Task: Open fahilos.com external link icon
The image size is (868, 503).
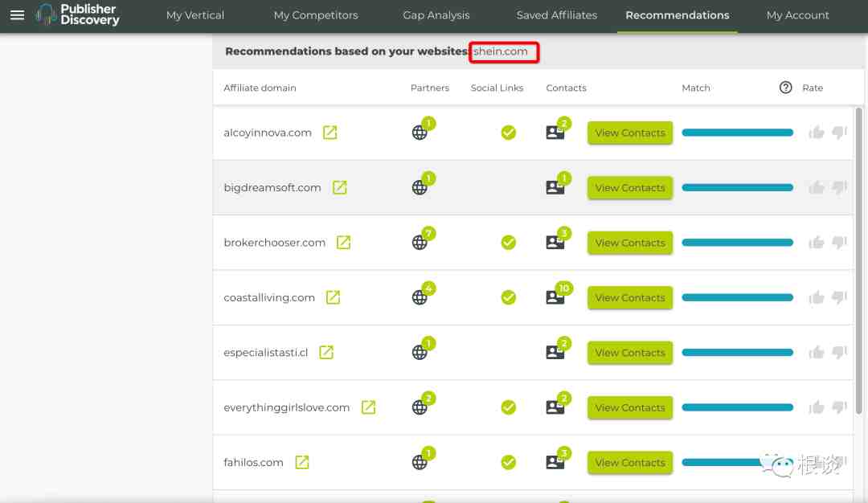Action: coord(301,462)
